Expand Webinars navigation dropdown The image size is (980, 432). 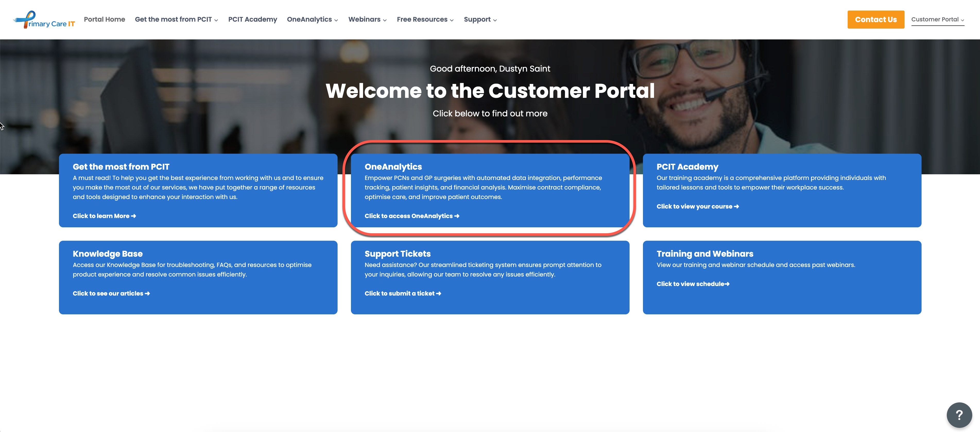tap(367, 19)
